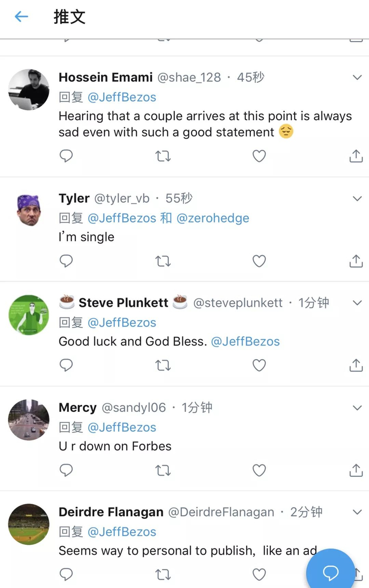This screenshot has height=588, width=369.
Task: Like Hossein Emami's tweet
Action: click(x=259, y=156)
